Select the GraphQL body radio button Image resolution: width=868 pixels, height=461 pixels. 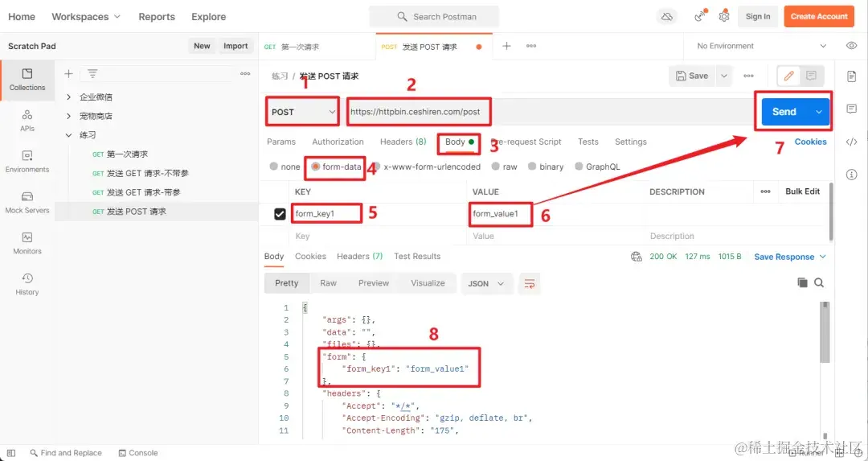tap(579, 167)
